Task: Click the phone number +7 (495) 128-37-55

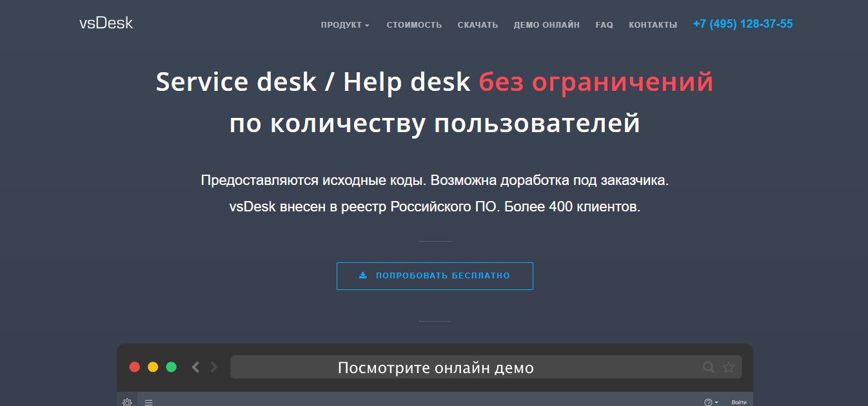Action: coord(742,24)
